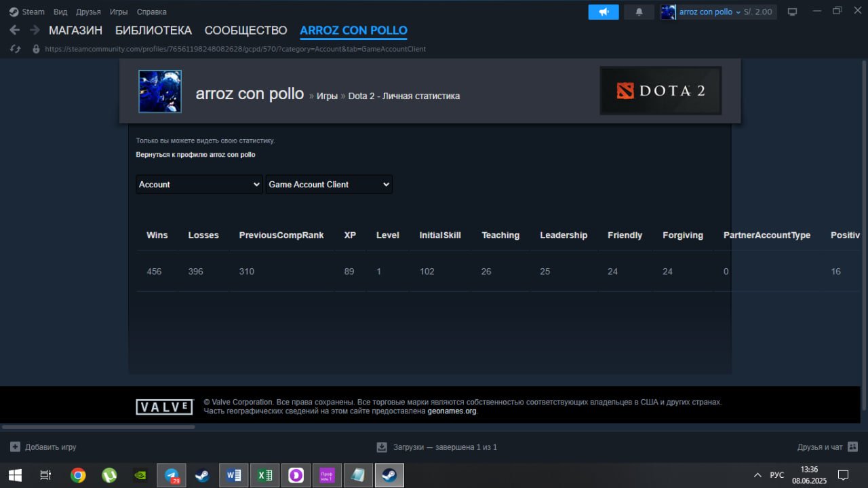Reload the page with refresh icon
The height and width of the screenshot is (488, 868).
(x=15, y=49)
